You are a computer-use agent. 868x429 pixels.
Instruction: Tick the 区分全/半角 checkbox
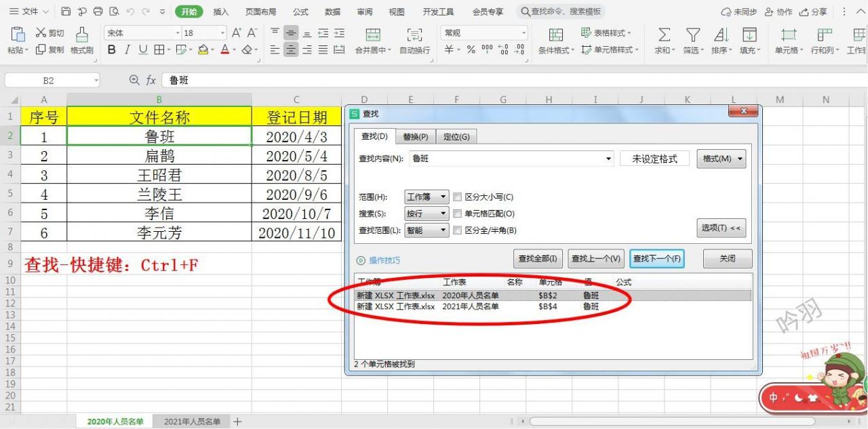pyautogui.click(x=458, y=230)
